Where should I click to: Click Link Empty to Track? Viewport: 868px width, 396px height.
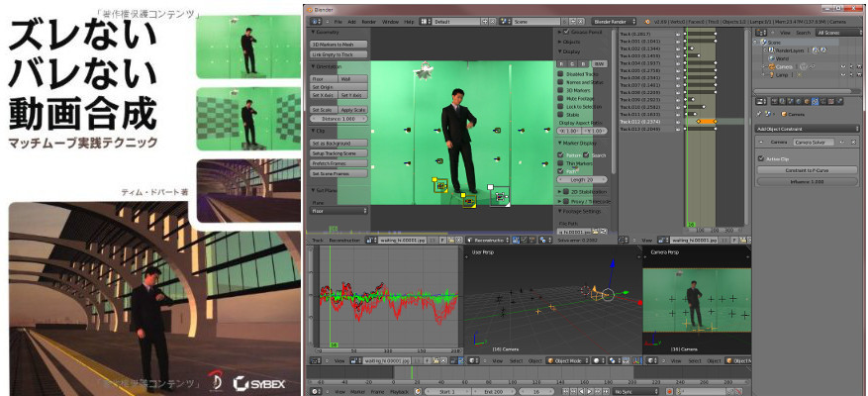338,54
